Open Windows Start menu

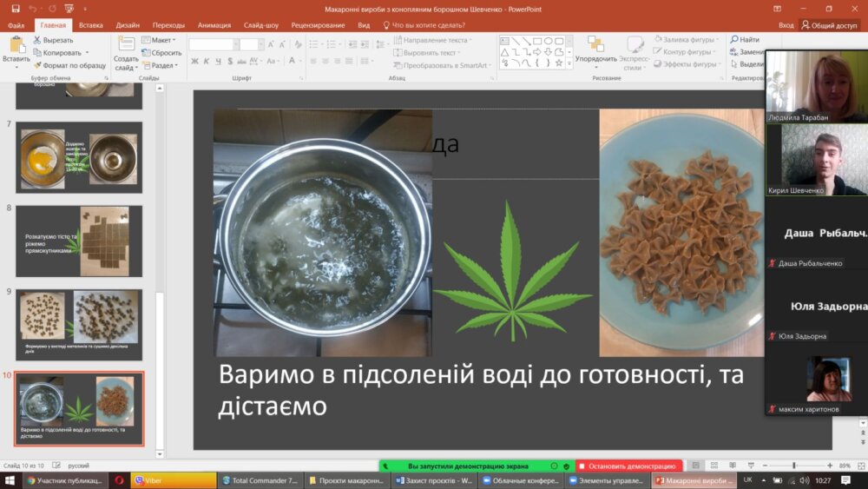[10, 480]
